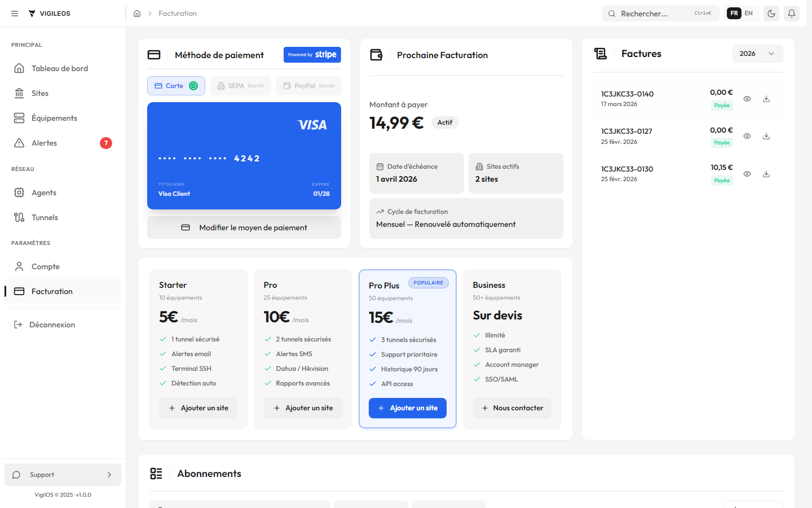The width and height of the screenshot is (812, 508).
Task: Click Ajouter un site on Starter plan
Action: (198, 408)
